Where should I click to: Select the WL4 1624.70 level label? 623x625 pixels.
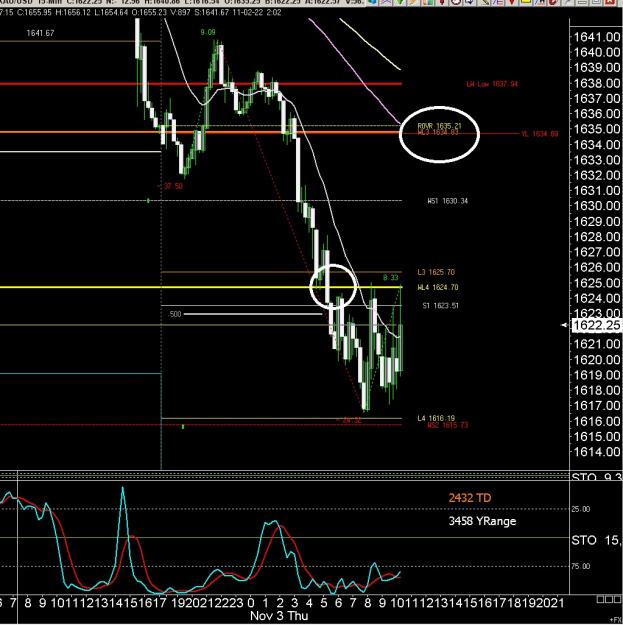point(438,287)
